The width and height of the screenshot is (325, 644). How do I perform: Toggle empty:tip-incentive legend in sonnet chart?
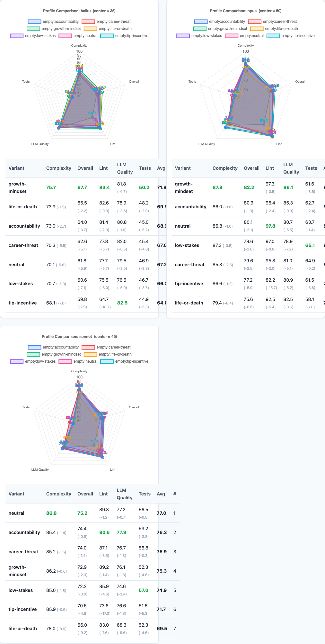click(124, 361)
